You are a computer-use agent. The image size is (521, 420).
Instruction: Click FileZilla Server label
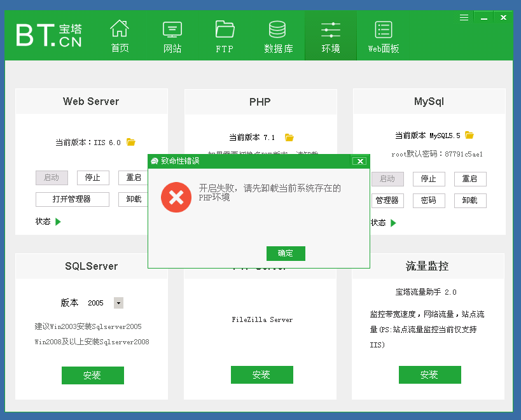(262, 319)
